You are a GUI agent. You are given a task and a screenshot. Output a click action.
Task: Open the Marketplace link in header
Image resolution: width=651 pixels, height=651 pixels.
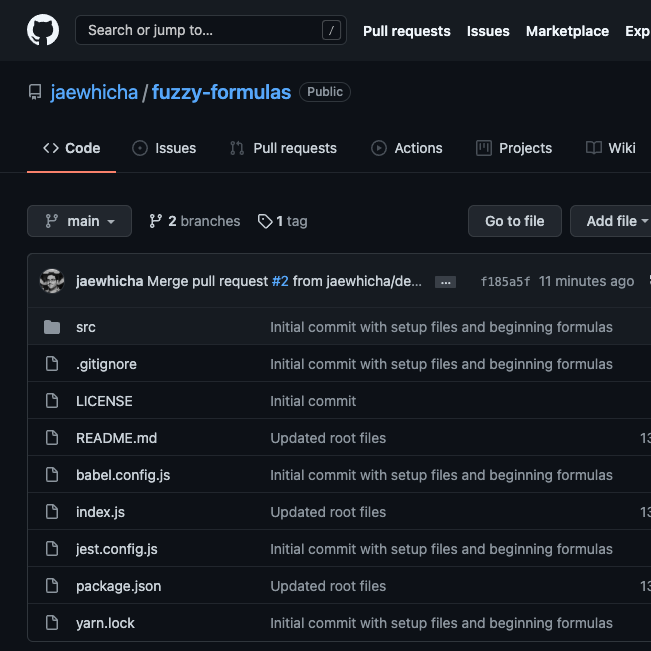(567, 31)
